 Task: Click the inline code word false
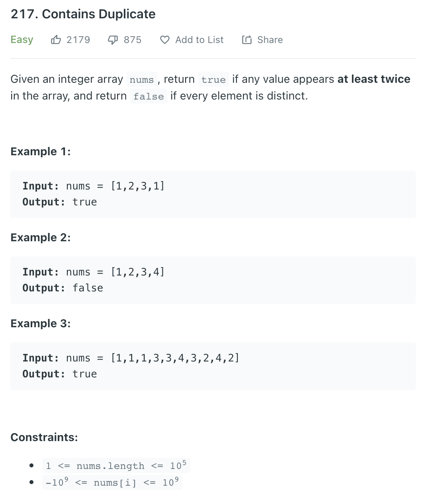(149, 96)
